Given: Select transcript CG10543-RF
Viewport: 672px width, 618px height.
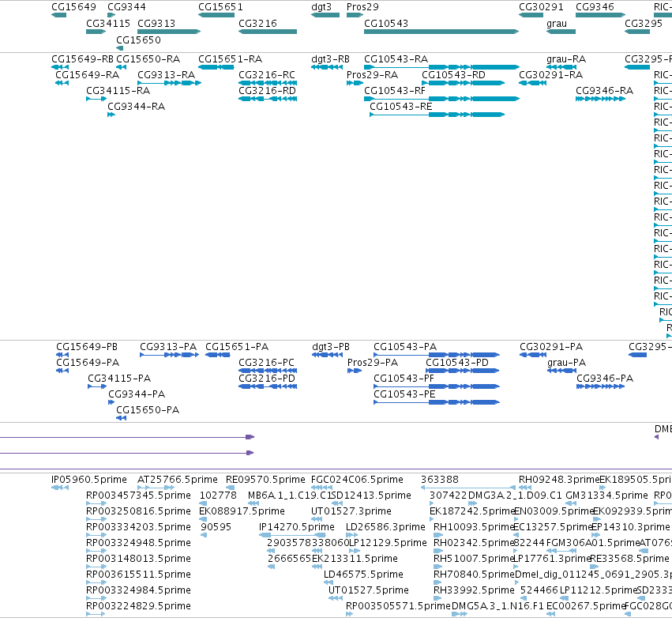Looking at the screenshot, I should [442, 99].
